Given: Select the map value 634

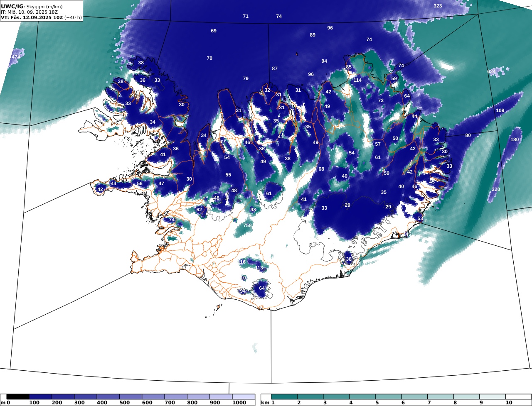Looking at the screenshot, I should point(492,71).
